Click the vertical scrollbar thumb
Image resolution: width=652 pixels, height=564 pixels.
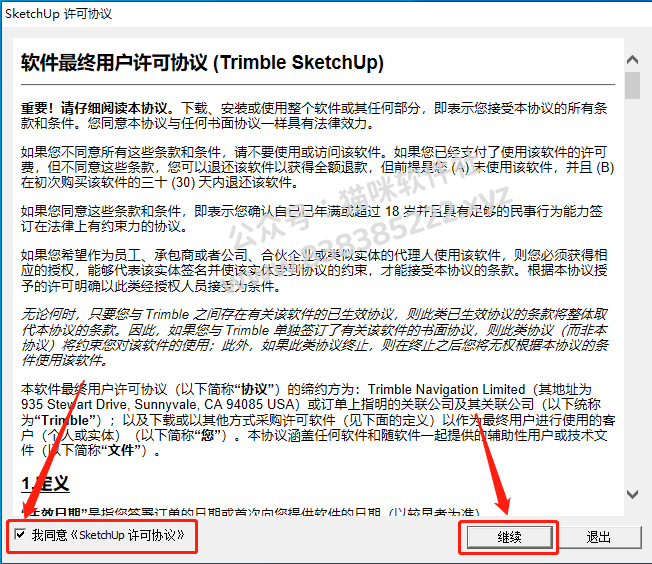(x=632, y=85)
